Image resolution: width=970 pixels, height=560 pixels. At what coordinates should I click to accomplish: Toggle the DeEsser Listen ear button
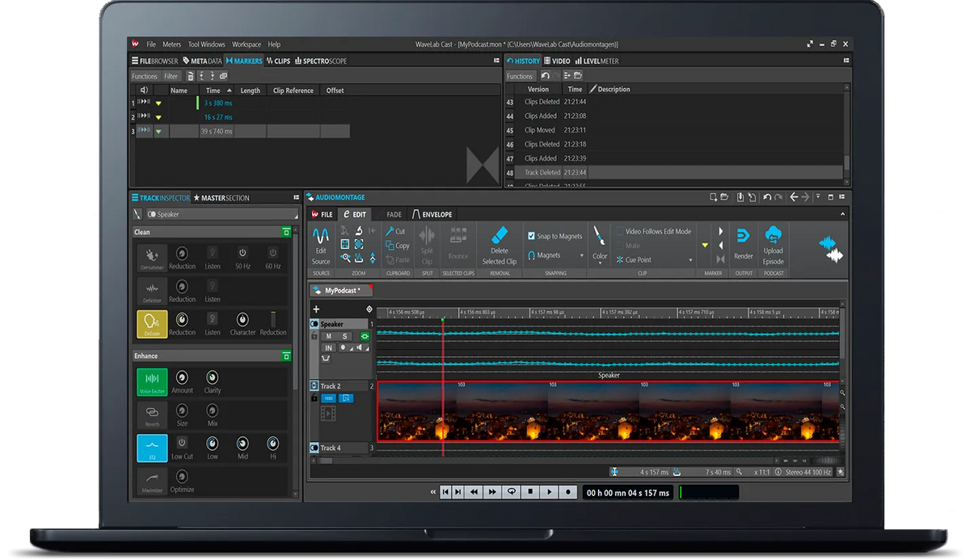coord(213,319)
